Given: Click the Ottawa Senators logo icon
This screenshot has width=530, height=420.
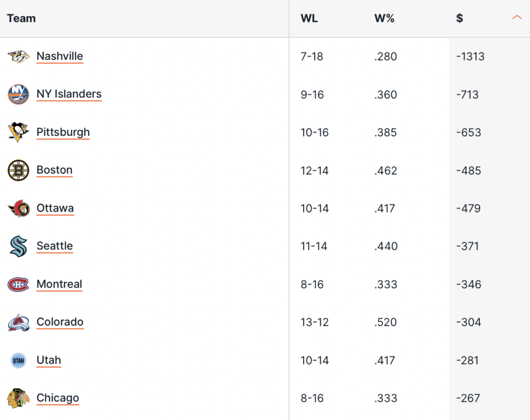Looking at the screenshot, I should coord(18,208).
